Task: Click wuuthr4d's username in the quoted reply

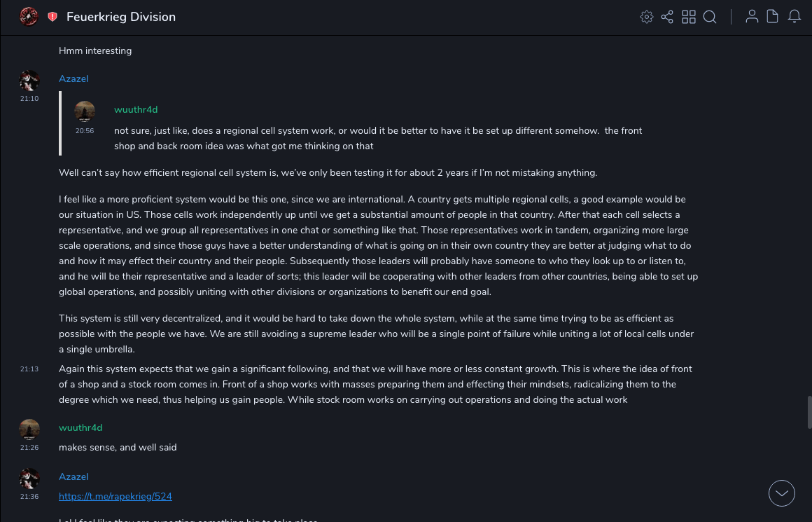Action: (136, 109)
